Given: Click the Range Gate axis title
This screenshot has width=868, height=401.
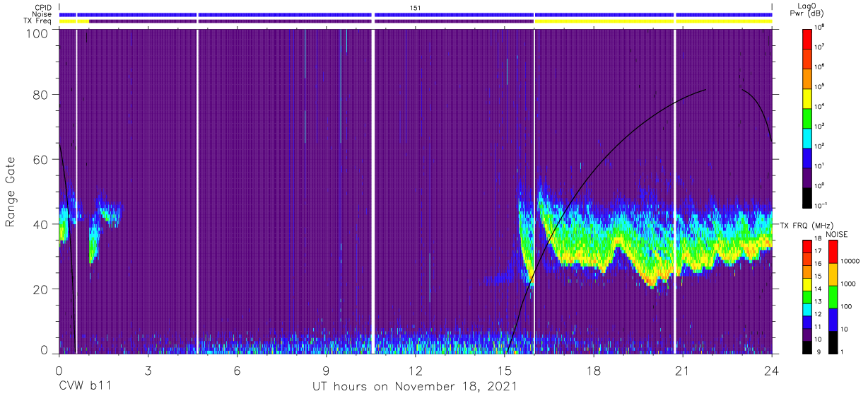Looking at the screenshot, I should pyautogui.click(x=11, y=192).
